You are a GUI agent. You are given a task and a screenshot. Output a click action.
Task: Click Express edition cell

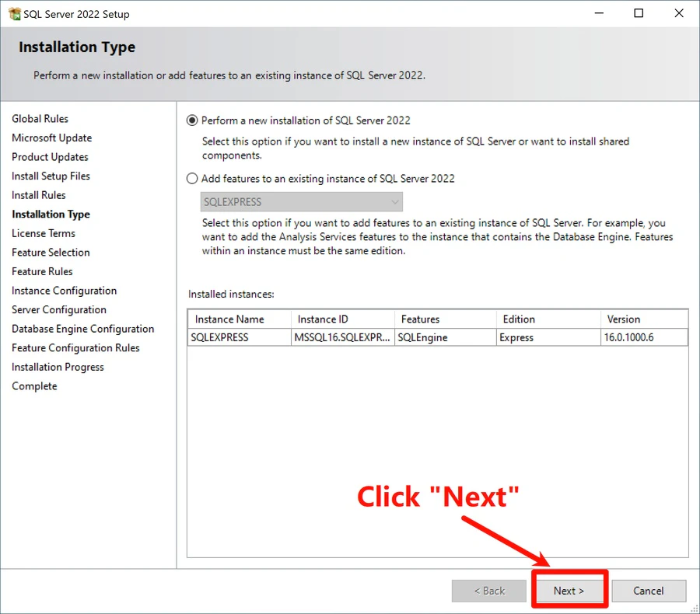pyautogui.click(x=548, y=337)
